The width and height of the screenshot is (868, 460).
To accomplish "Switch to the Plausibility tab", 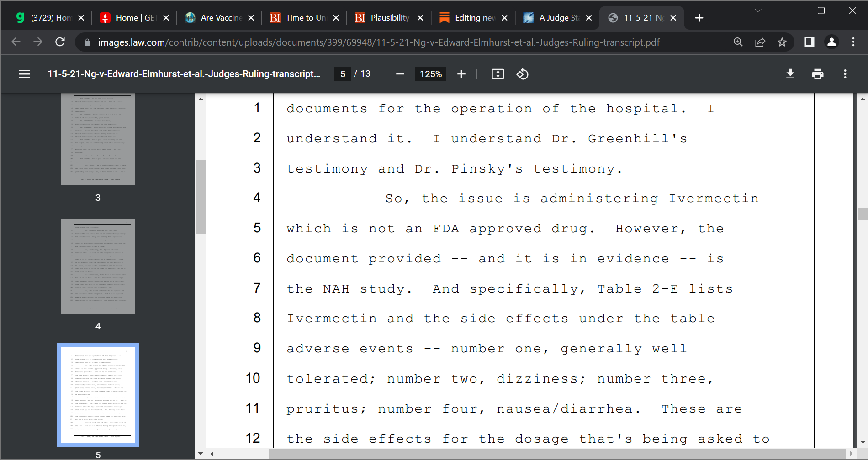I will click(389, 18).
